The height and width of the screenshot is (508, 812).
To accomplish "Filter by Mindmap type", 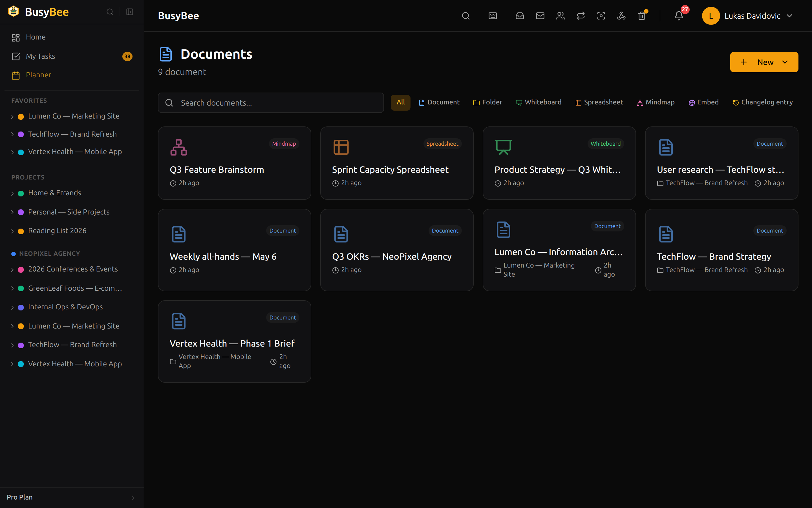I will click(655, 102).
